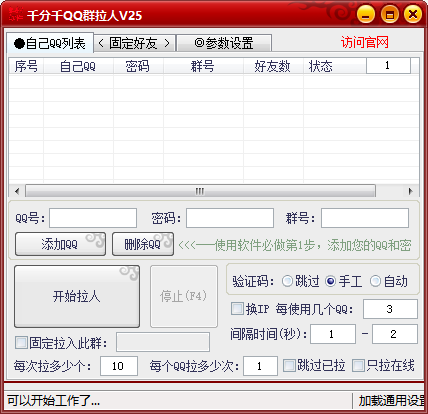Click the 开始拉人 button
Image resolution: width=428 pixels, height=414 pixels.
click(77, 296)
